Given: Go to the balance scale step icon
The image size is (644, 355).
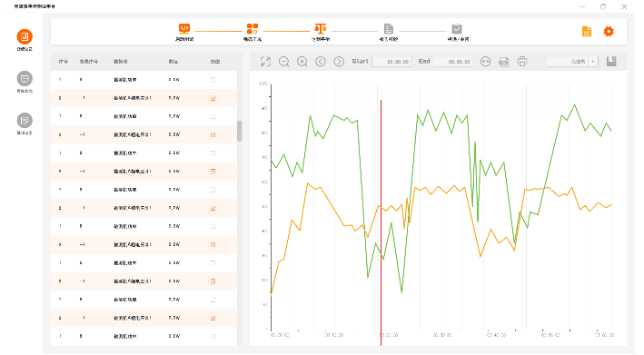Looking at the screenshot, I should coord(321,29).
